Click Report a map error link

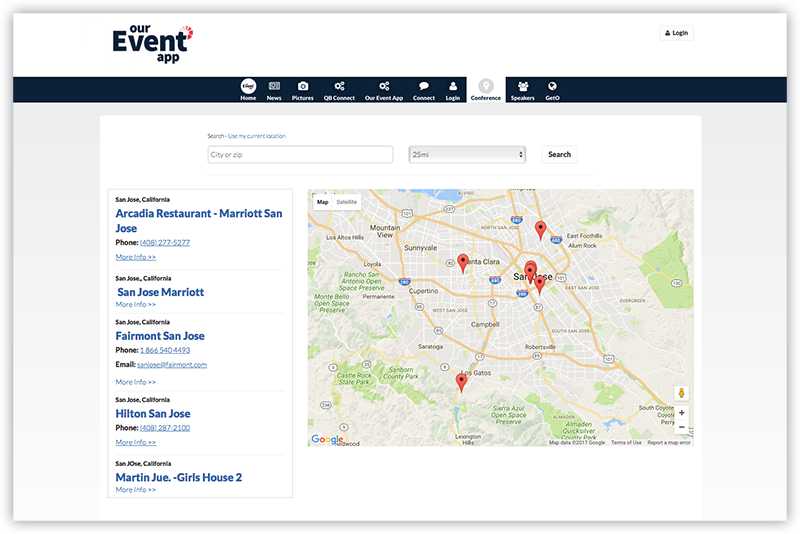point(669,443)
